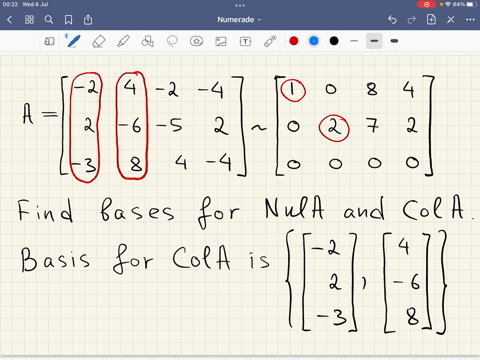480x360 pixels.
Task: Select the Text box tool
Action: 245,41
